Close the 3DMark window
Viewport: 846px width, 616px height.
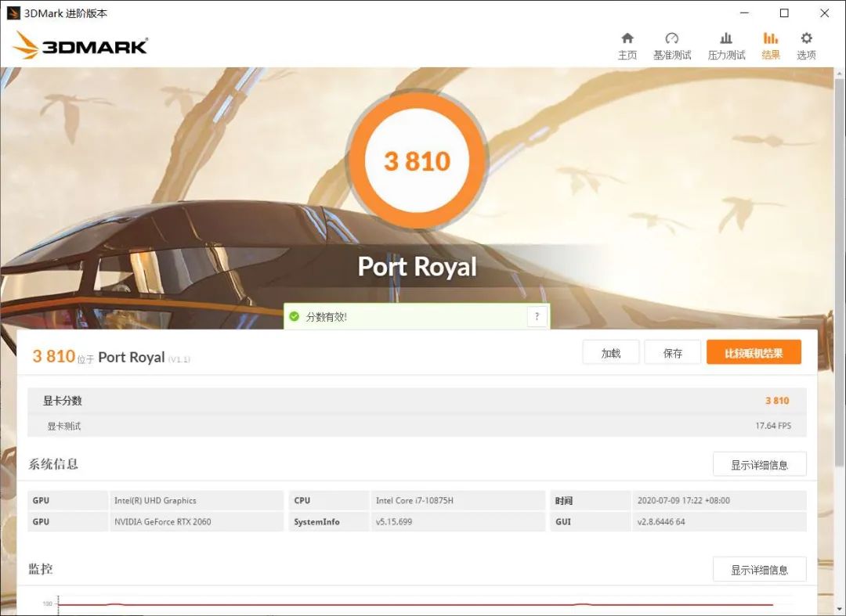(824, 13)
